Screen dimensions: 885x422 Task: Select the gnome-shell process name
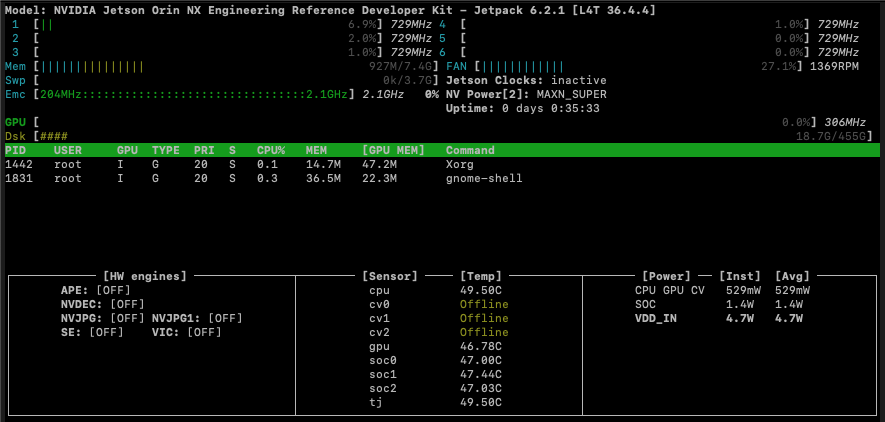(484, 178)
